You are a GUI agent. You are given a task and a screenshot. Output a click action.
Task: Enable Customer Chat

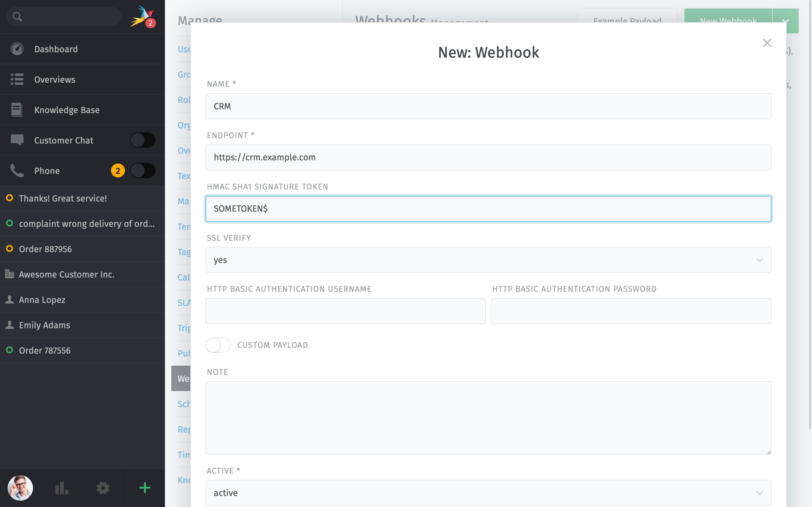[143, 140]
